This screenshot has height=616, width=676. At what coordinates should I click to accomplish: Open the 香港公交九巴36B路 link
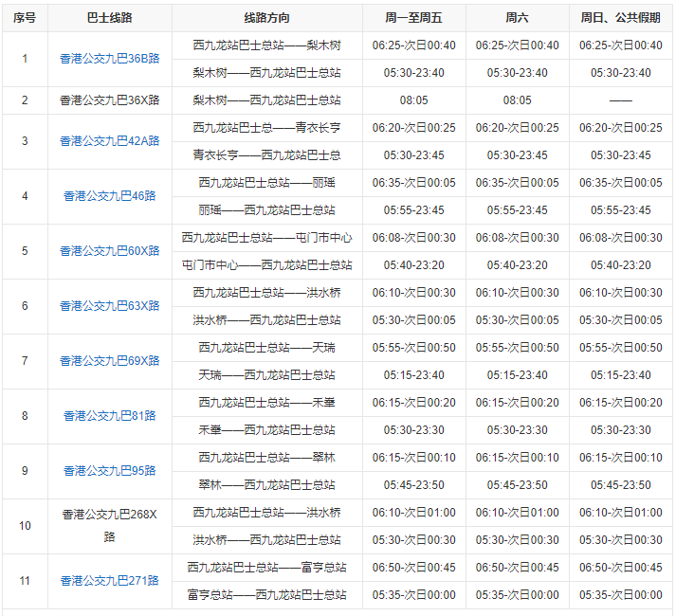coord(109,59)
